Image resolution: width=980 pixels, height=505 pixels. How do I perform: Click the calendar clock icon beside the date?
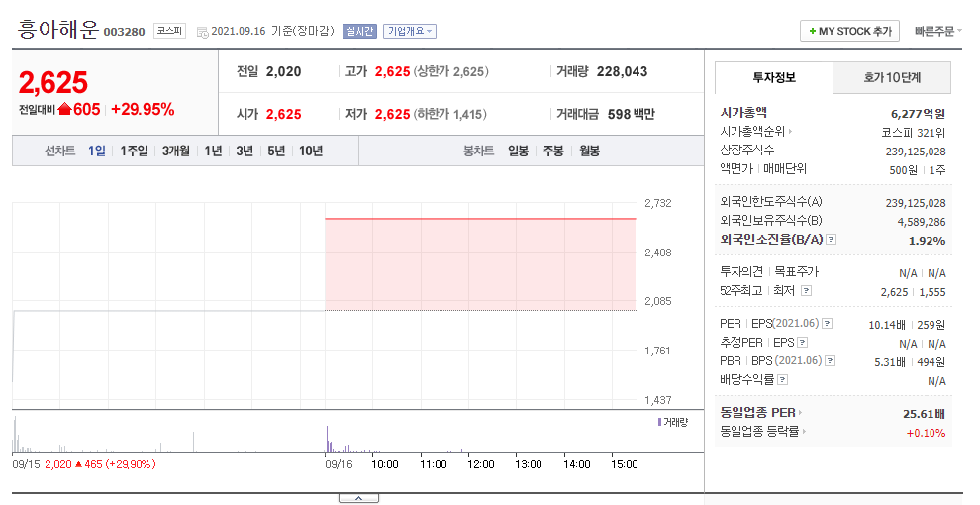(203, 32)
